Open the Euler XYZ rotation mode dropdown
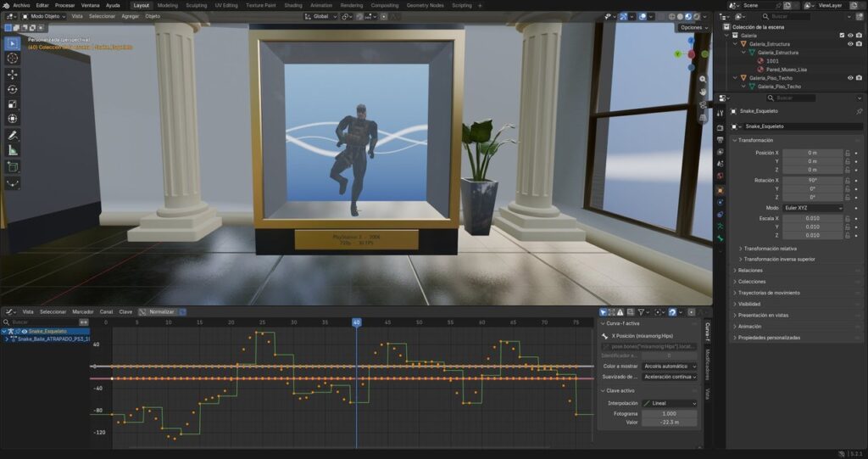Viewport: 868px width, 459px height. [x=813, y=208]
